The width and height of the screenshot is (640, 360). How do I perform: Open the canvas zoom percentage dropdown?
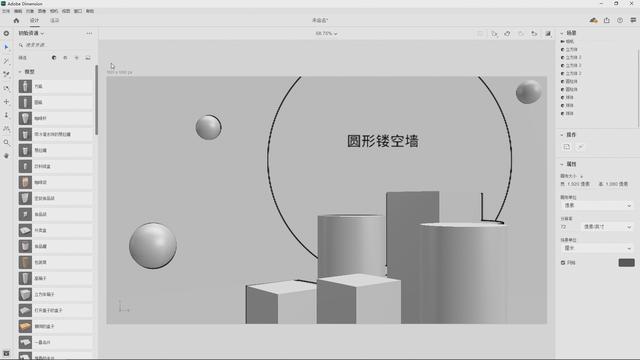pos(326,33)
